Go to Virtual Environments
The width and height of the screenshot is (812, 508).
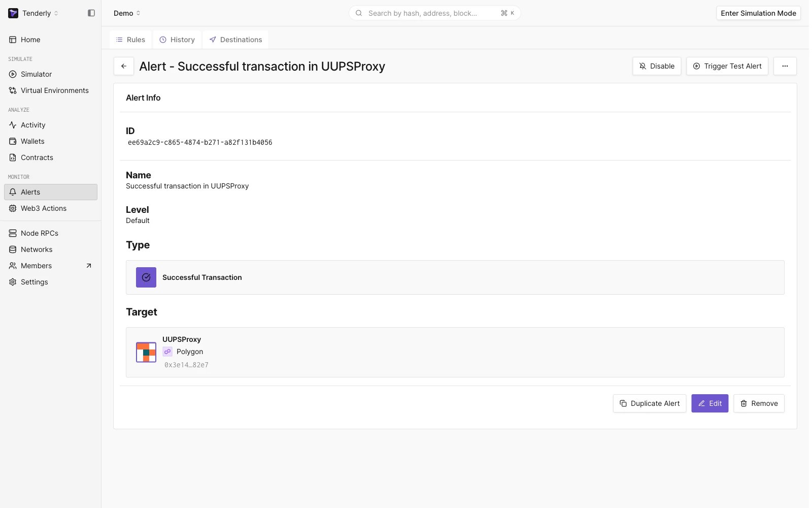(51, 90)
